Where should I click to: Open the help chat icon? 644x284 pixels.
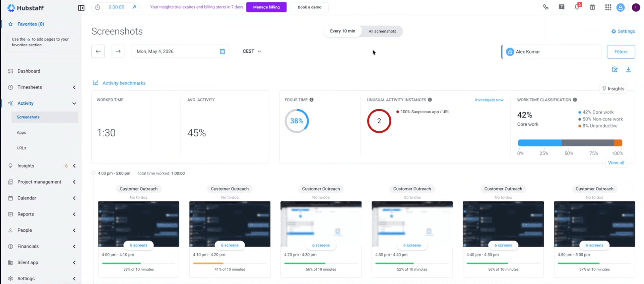click(x=561, y=7)
